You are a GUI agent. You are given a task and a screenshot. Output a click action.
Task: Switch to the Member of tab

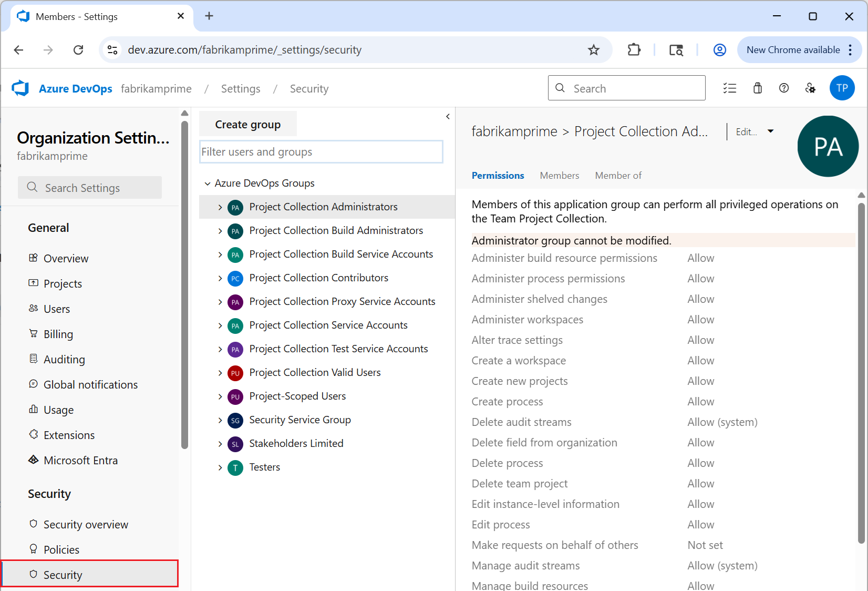[618, 175]
